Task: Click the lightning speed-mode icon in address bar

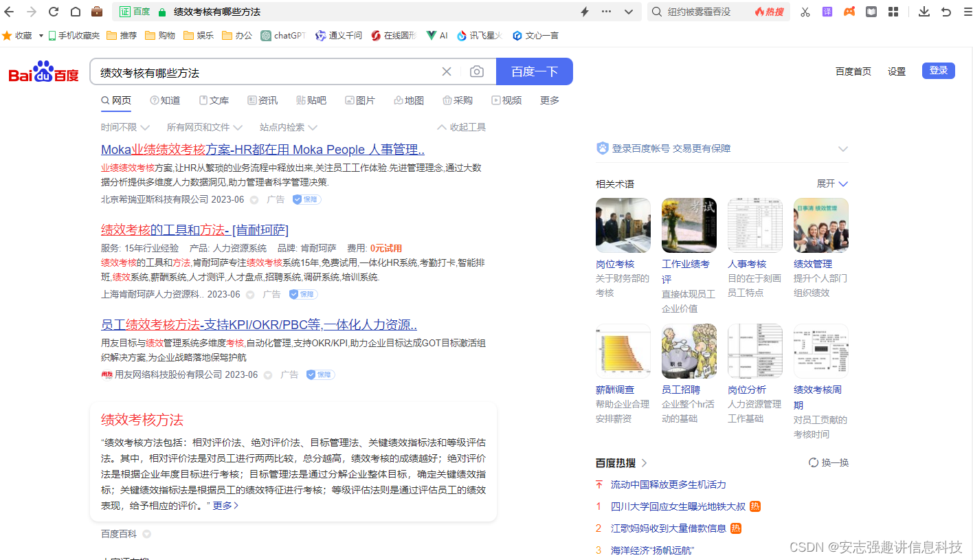Action: pyautogui.click(x=585, y=12)
